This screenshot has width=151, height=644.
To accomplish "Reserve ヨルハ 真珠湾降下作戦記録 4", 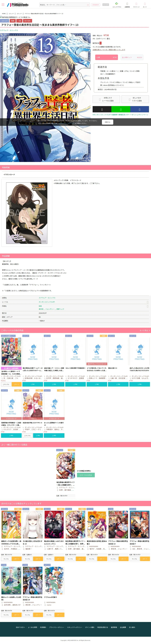I will 75,385.
